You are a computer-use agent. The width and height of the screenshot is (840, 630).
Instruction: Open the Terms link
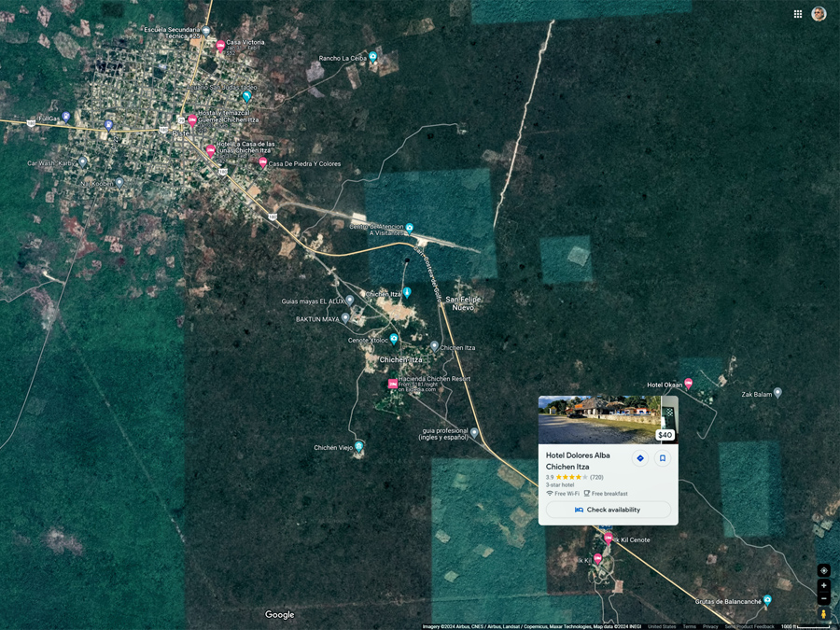click(689, 627)
